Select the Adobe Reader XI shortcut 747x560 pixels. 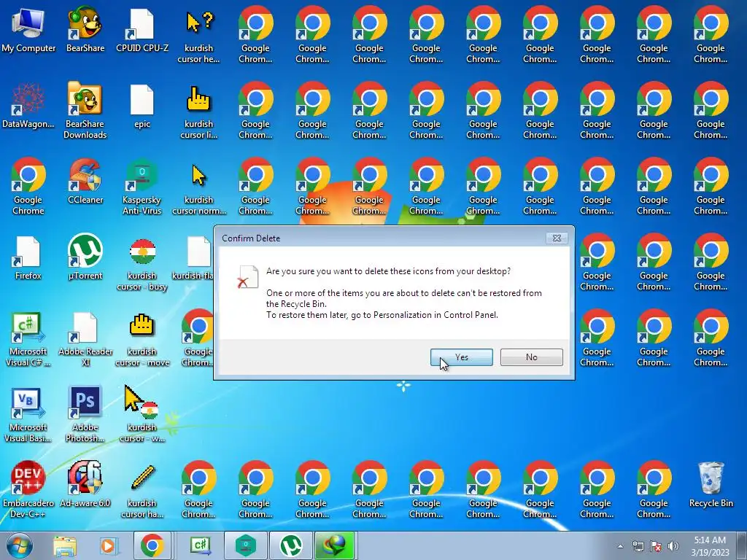(85, 340)
